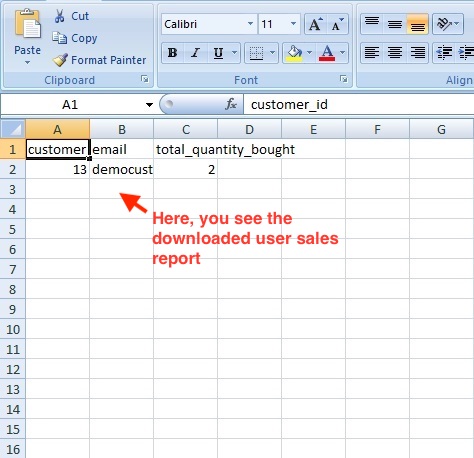
Task: Click cell with total_quantity_bought
Action: coord(186,149)
